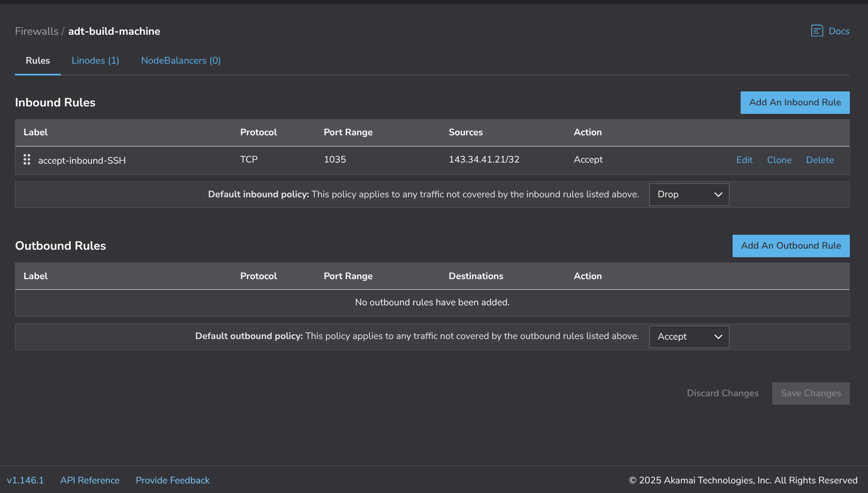The height and width of the screenshot is (493, 868).
Task: Expand the default outbound policy Accept dropdown
Action: coord(689,337)
